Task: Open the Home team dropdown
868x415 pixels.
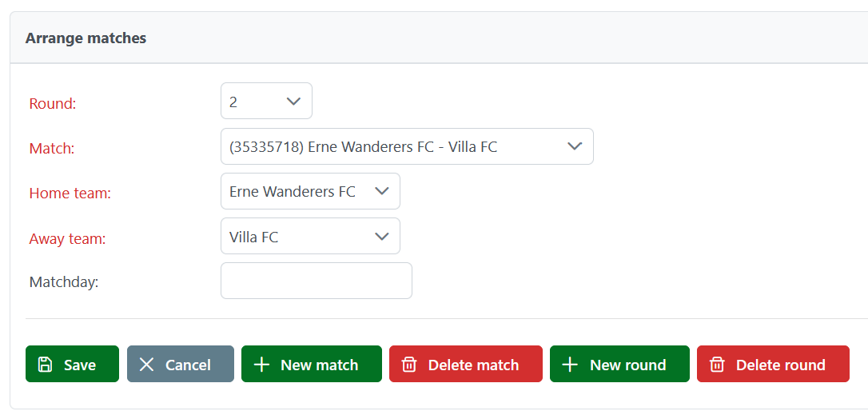Action: click(x=310, y=191)
